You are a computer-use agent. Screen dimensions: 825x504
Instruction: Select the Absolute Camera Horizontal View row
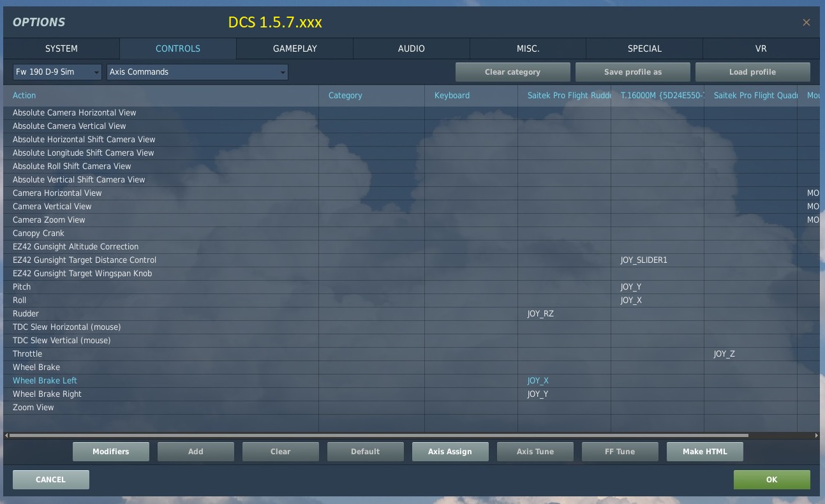411,113
